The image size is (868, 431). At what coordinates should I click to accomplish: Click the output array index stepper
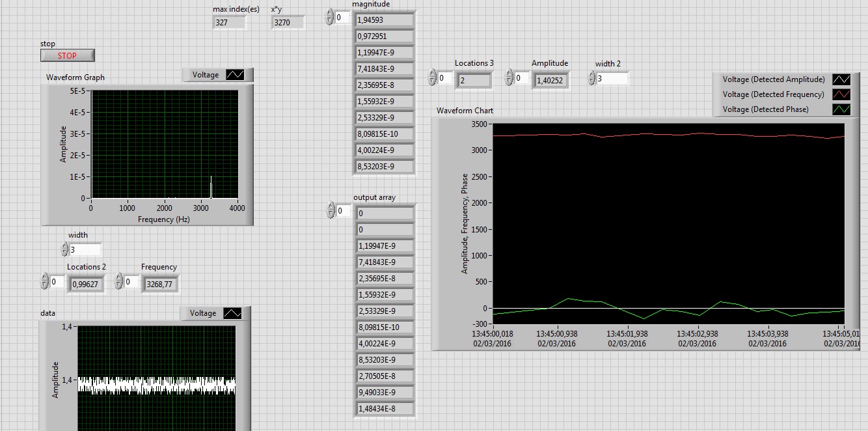tap(329, 210)
